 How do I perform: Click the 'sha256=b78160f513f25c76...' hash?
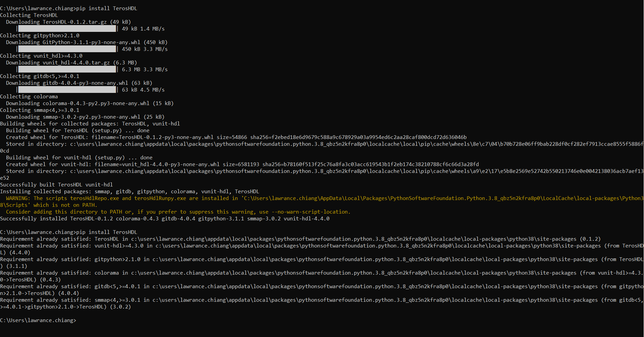coord(370,164)
